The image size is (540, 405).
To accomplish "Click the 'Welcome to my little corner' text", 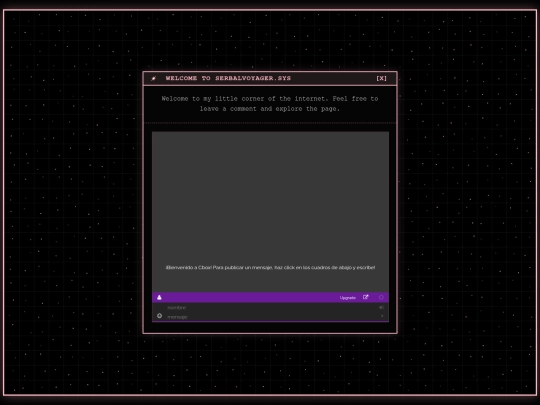I will pyautogui.click(x=270, y=104).
